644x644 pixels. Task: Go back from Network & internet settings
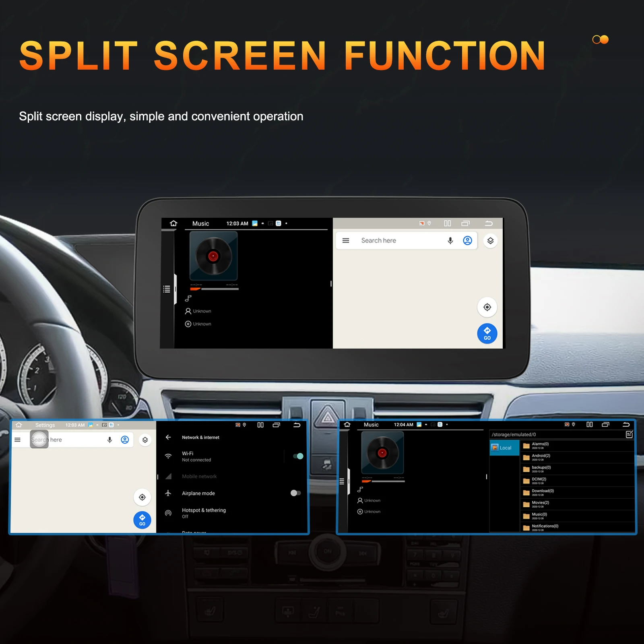pyautogui.click(x=168, y=437)
